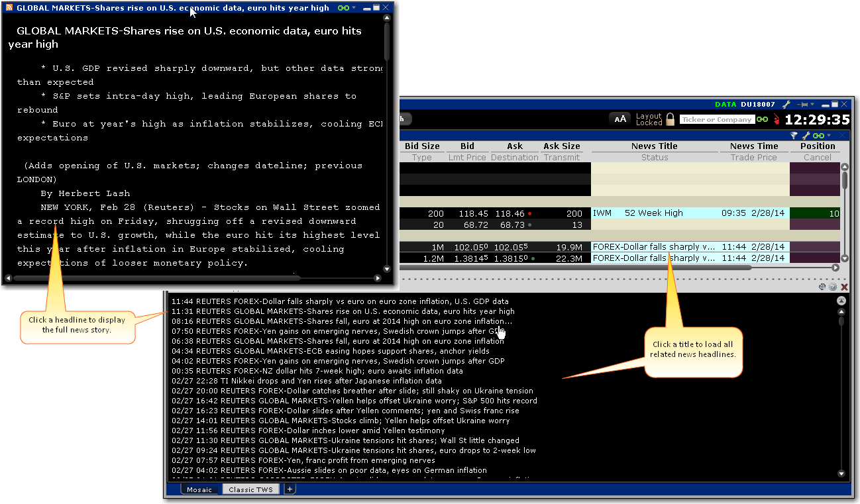Image resolution: width=860 pixels, height=504 pixels.
Task: Close headlines panel with red X icon
Action: pos(844,287)
